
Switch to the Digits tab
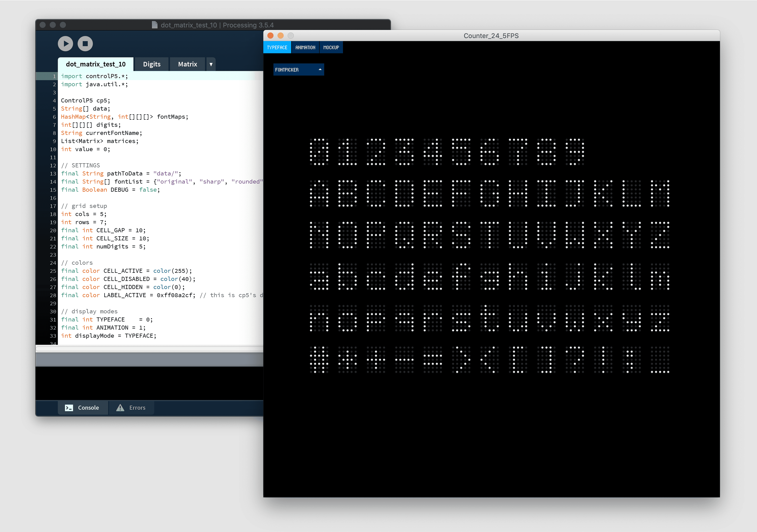pos(152,64)
